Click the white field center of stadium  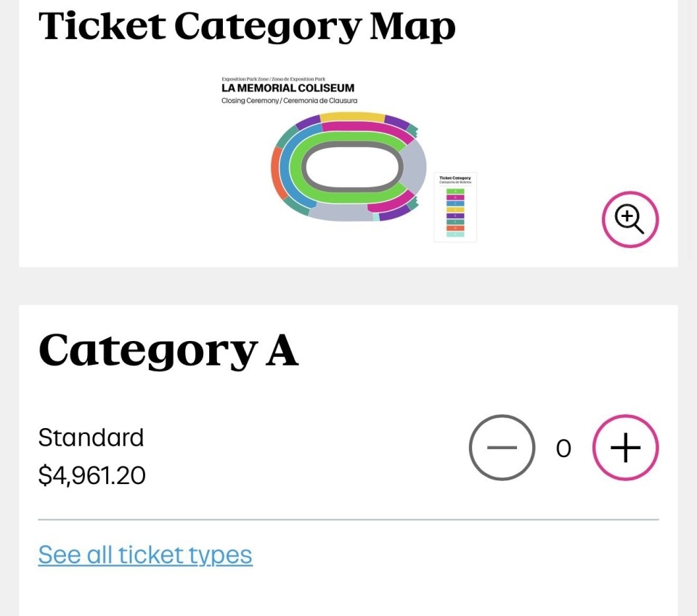coord(352,168)
